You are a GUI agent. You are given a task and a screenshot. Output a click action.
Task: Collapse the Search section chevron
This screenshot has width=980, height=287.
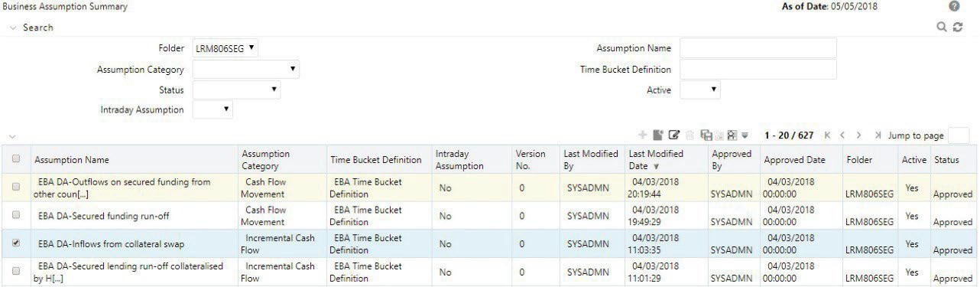pyautogui.click(x=12, y=28)
